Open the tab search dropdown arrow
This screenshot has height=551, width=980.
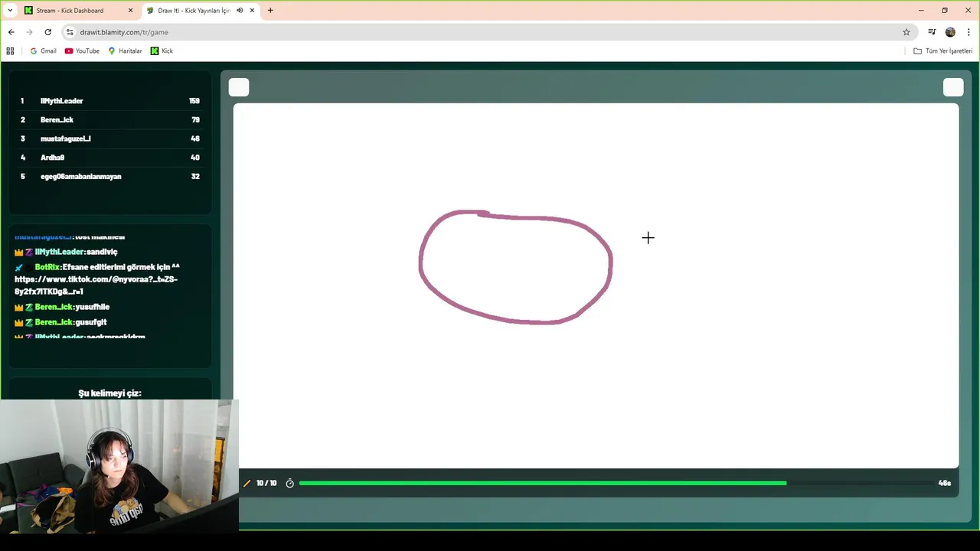click(10, 11)
